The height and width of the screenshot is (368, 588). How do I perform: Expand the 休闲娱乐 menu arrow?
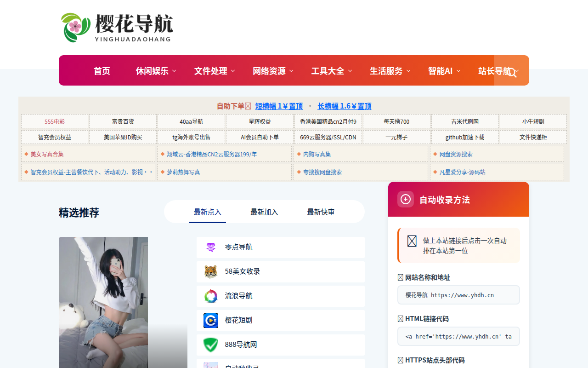click(174, 71)
